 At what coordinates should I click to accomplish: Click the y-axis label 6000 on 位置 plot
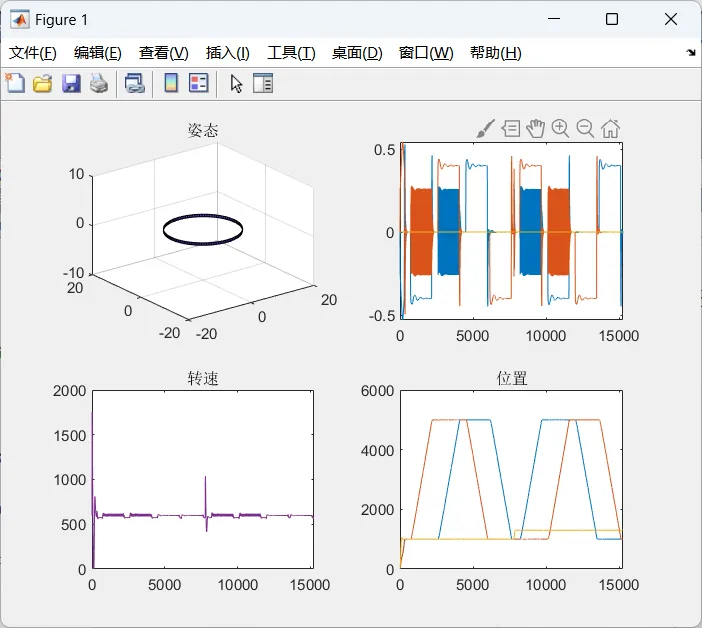(x=377, y=391)
